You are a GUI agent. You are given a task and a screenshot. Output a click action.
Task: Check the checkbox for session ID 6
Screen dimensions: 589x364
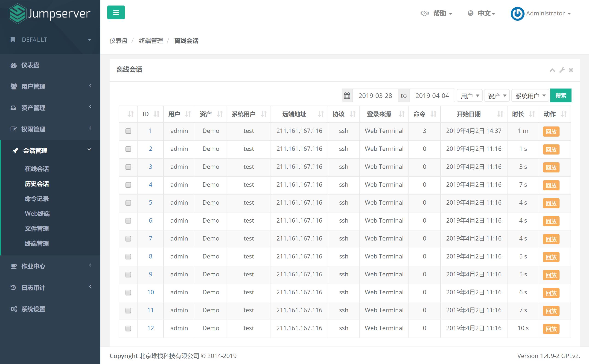128,221
